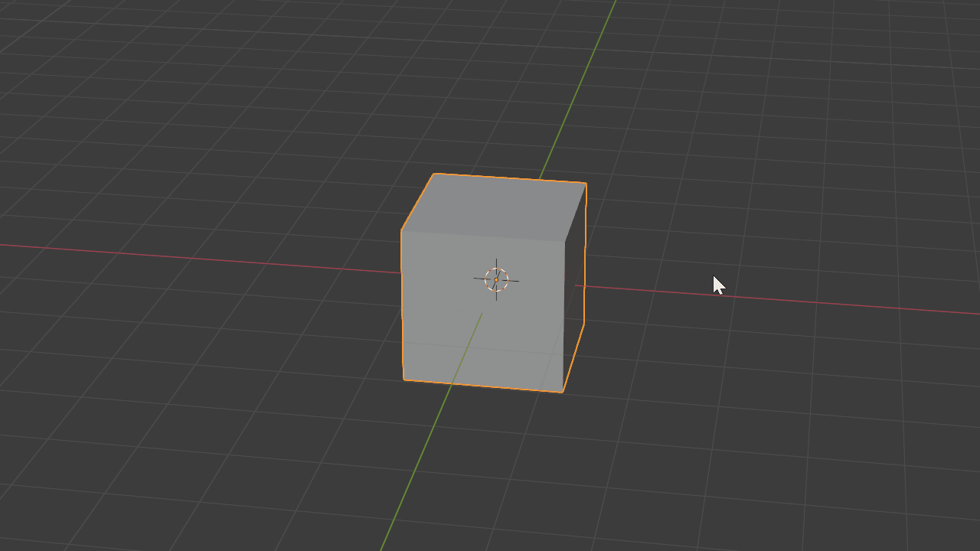Click the edge between top and front faces
Viewport: 980px width, 551px height.
pos(482,236)
